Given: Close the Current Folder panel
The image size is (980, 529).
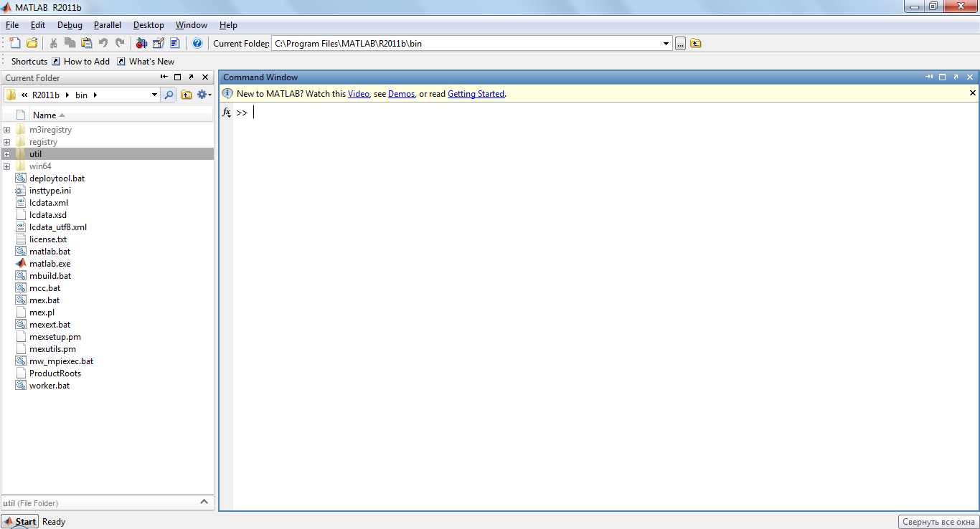Looking at the screenshot, I should point(205,77).
